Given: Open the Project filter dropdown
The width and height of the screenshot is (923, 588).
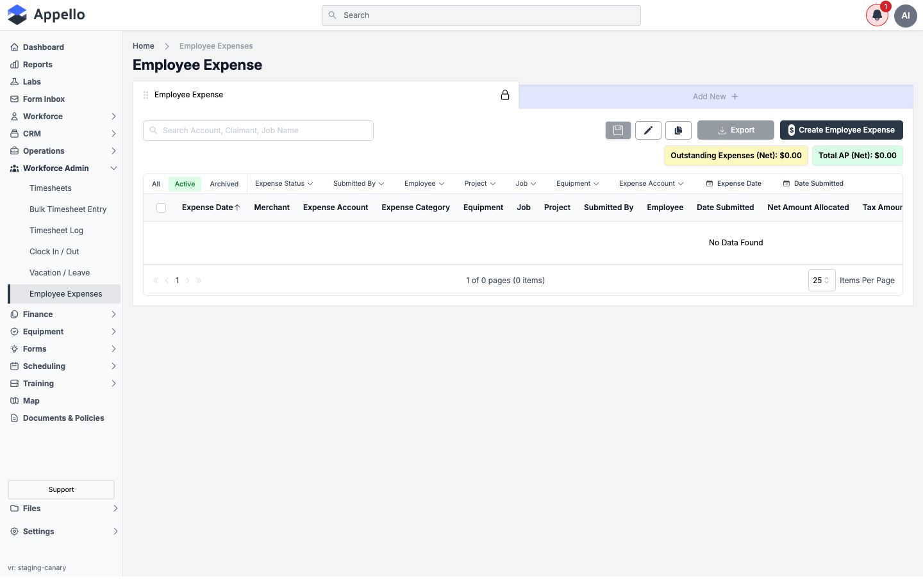Looking at the screenshot, I should (480, 184).
